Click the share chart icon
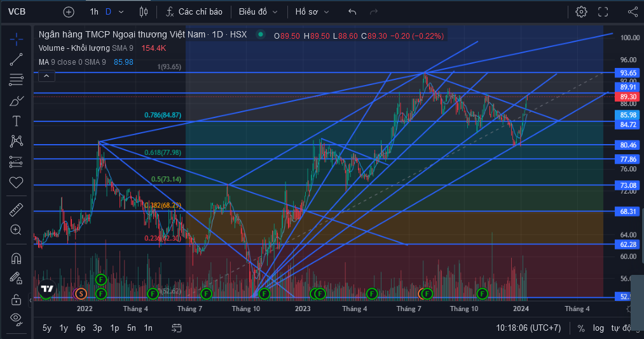 [633, 12]
